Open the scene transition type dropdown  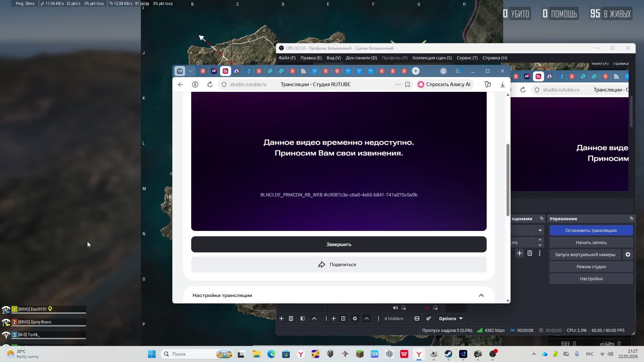(x=540, y=230)
